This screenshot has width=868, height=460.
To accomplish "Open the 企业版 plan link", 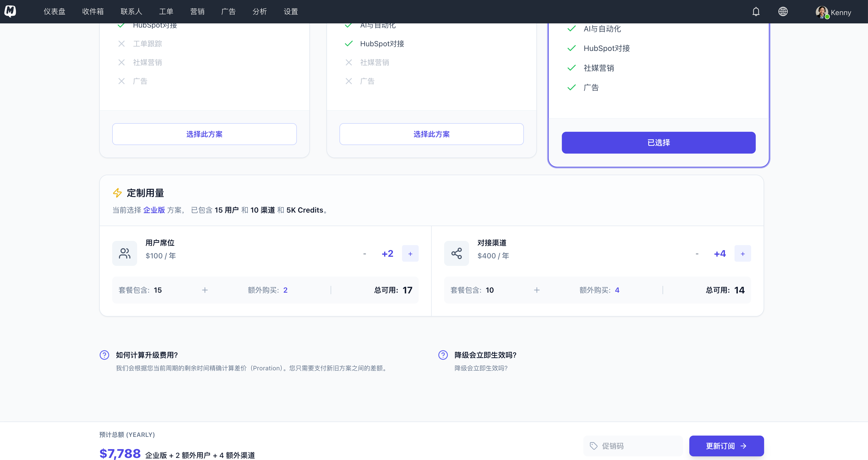I will [x=154, y=210].
